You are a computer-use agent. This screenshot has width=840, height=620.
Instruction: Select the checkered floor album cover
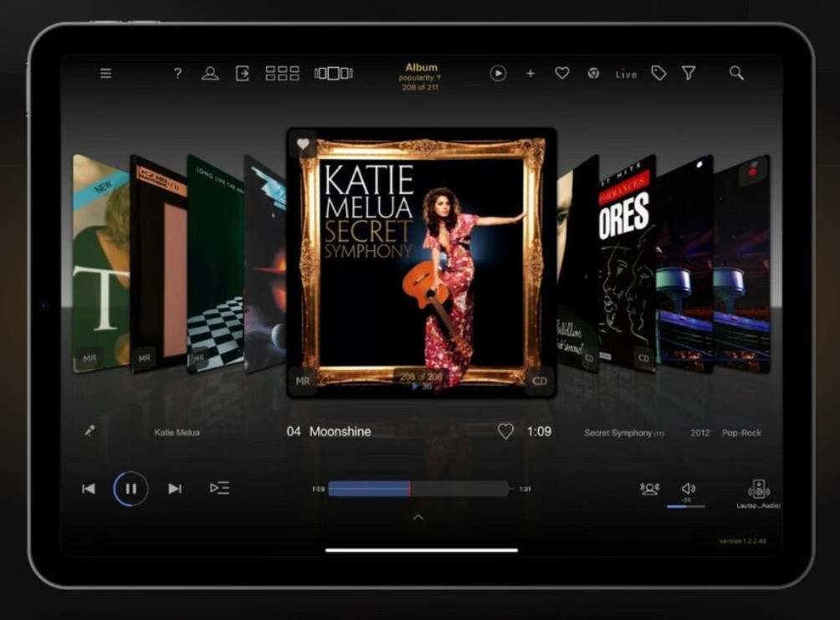[215, 264]
